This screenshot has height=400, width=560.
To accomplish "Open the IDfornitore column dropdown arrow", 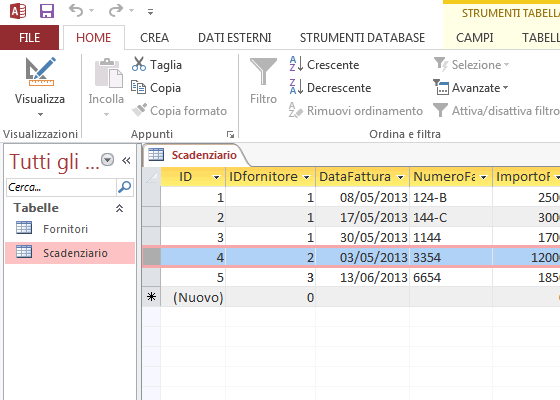I will [306, 177].
